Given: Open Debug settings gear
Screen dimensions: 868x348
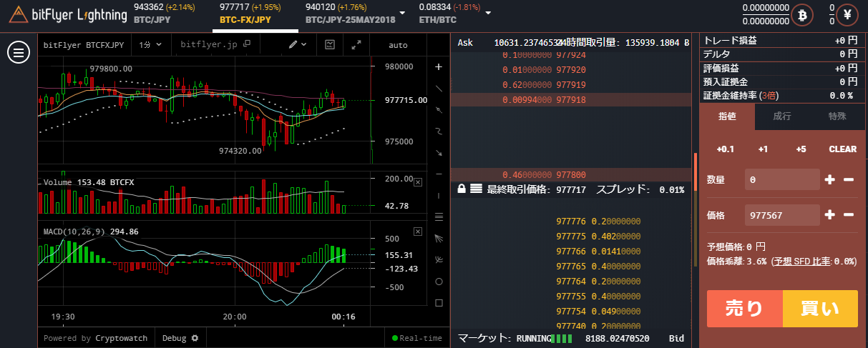Looking at the screenshot, I should click(195, 338).
